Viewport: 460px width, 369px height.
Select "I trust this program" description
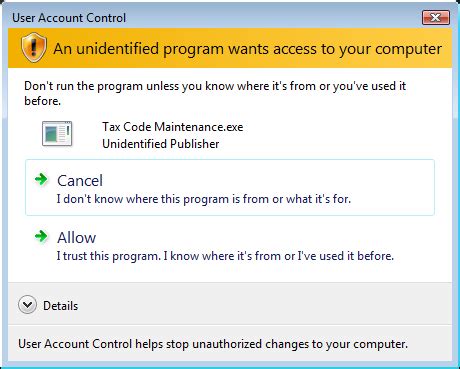225,256
